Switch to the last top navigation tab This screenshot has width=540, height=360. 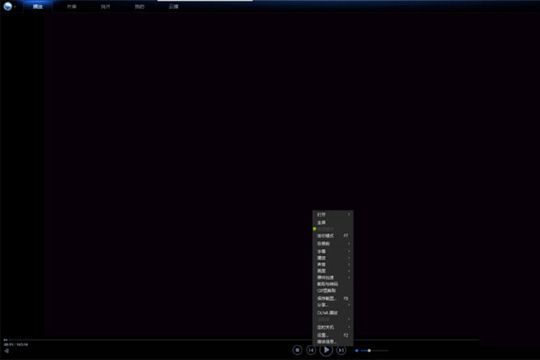[x=174, y=7]
